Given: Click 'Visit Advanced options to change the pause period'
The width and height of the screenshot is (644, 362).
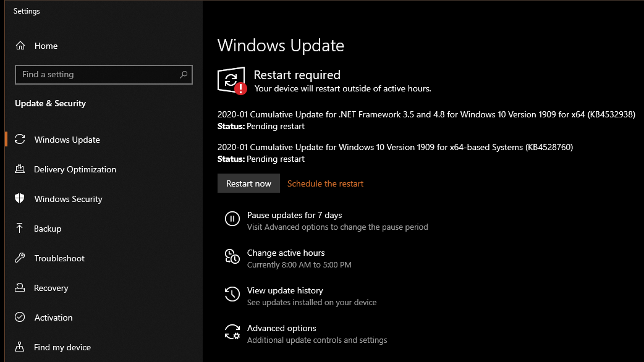Looking at the screenshot, I should (x=337, y=227).
